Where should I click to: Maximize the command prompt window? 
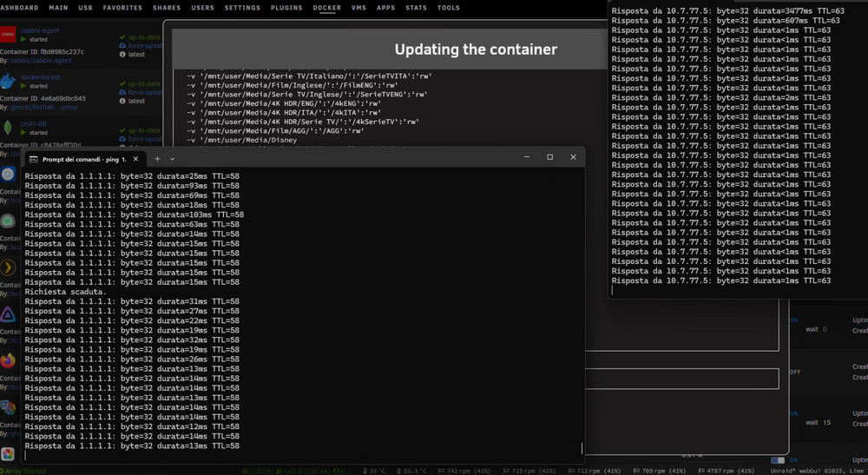coord(549,157)
